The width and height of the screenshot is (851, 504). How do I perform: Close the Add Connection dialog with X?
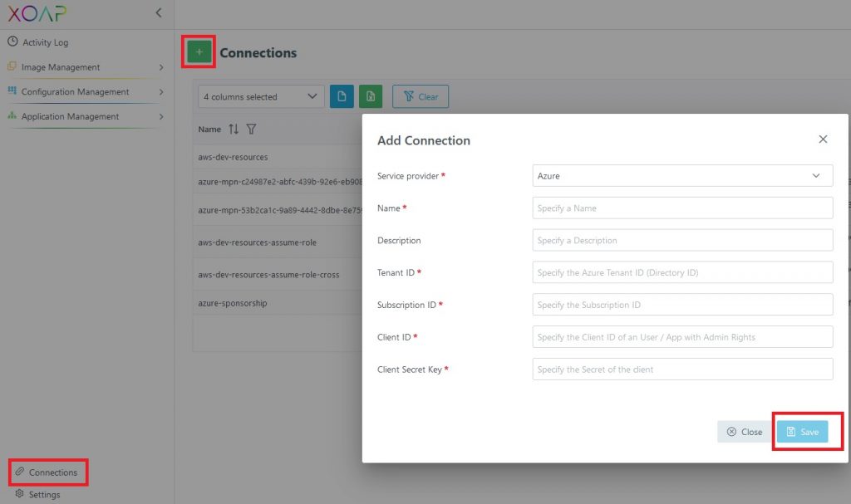823,139
